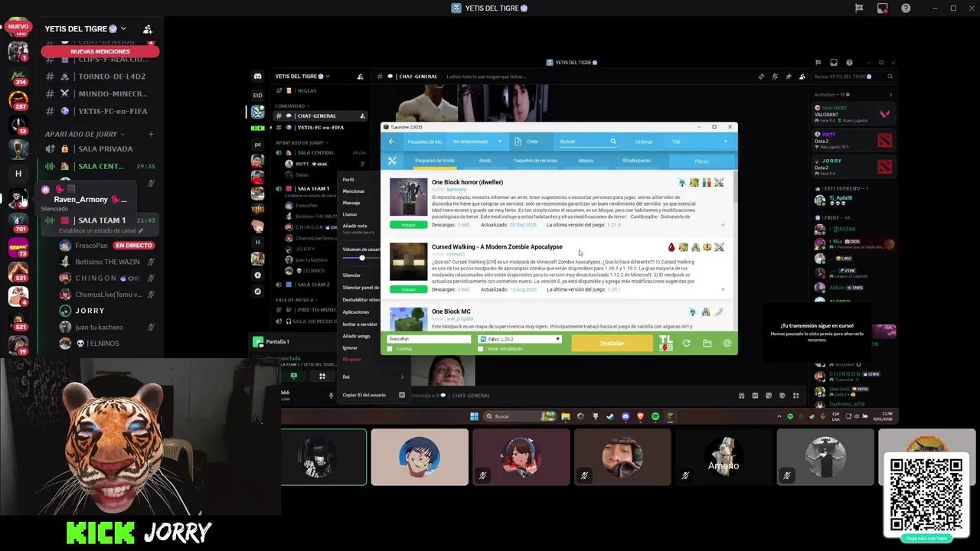Switch to Paquetes de recursos tab
This screenshot has height=551, width=980.
tap(535, 161)
